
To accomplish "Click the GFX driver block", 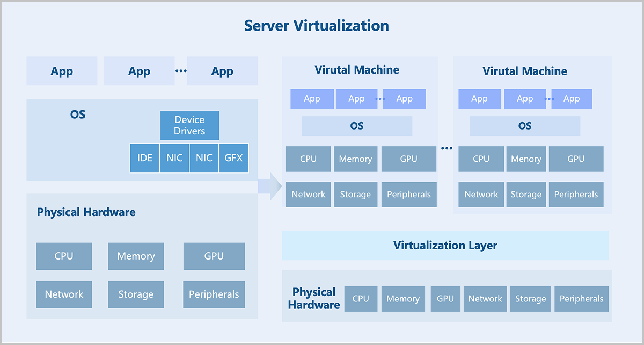I will 233,158.
